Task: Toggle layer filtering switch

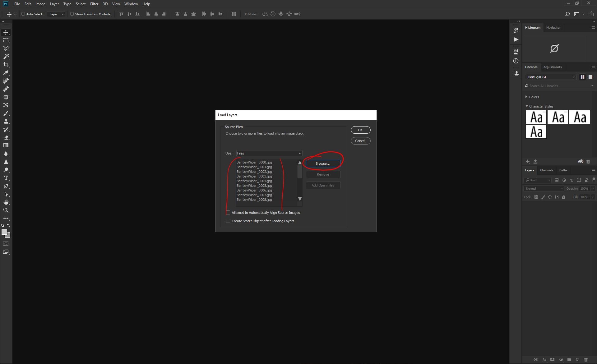Action: click(594, 179)
